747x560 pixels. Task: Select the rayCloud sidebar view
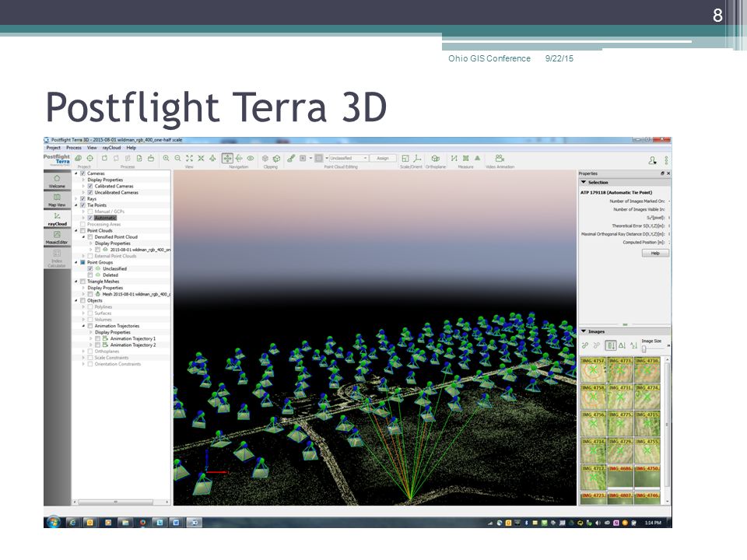coord(57,219)
